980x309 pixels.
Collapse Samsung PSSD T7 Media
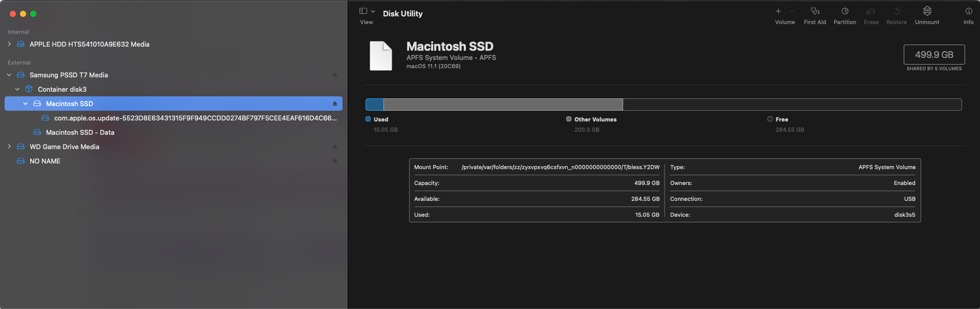coord(9,75)
